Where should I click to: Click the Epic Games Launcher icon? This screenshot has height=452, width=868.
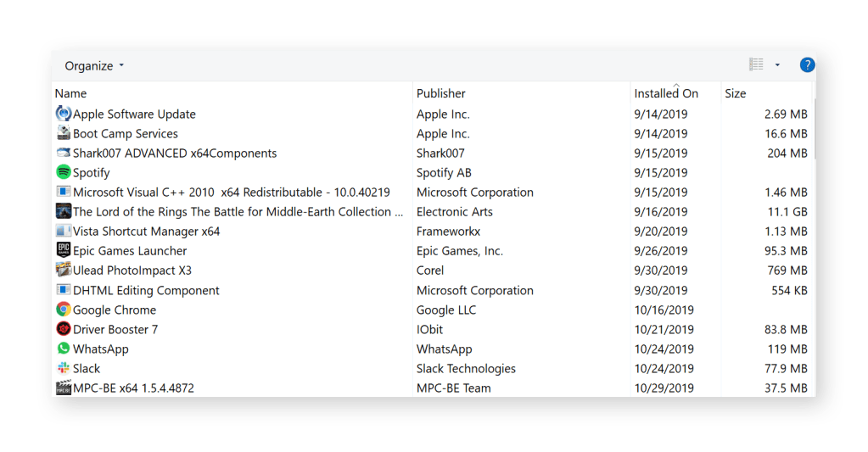(x=63, y=251)
